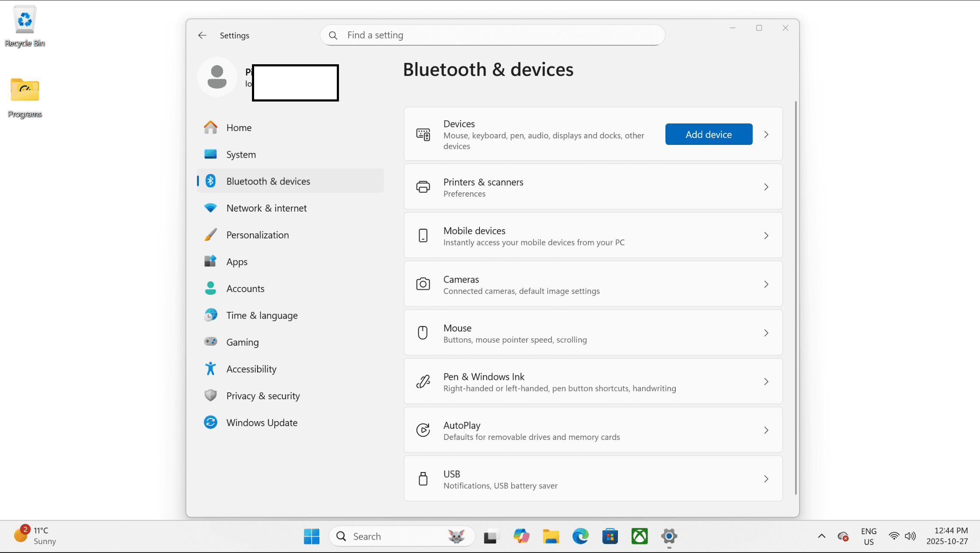Click the Cameras camera icon
This screenshot has height=553, width=980.
coord(423,284)
